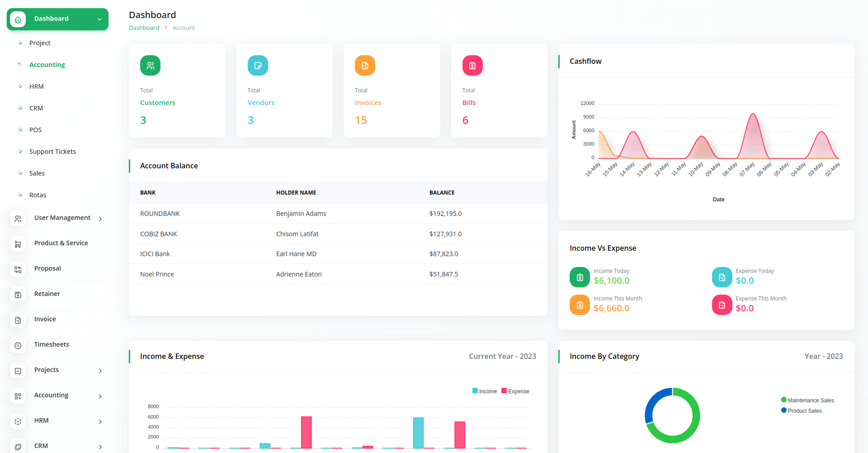Screen dimensions: 868x453
Task: Toggle Income series in chart legend
Action: pyautogui.click(x=485, y=391)
